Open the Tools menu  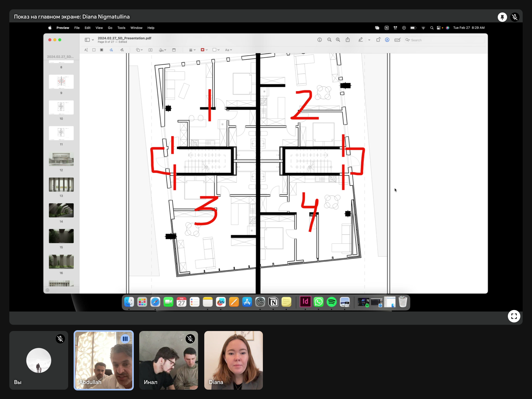pyautogui.click(x=121, y=28)
